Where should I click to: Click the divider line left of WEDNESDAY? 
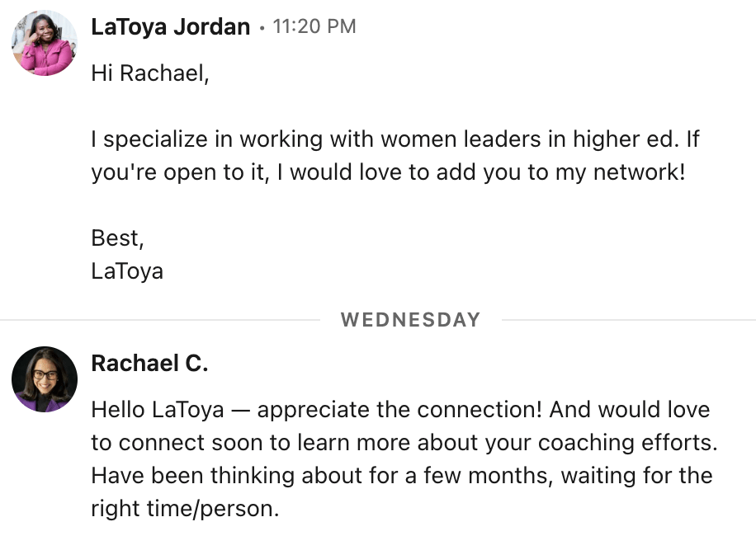click(x=160, y=320)
